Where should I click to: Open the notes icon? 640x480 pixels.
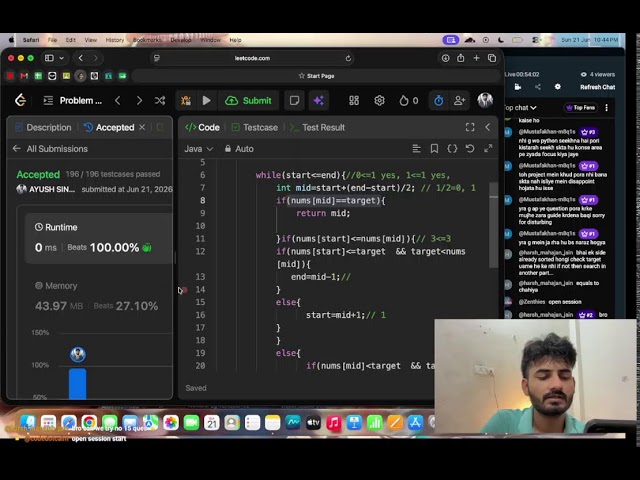point(294,100)
